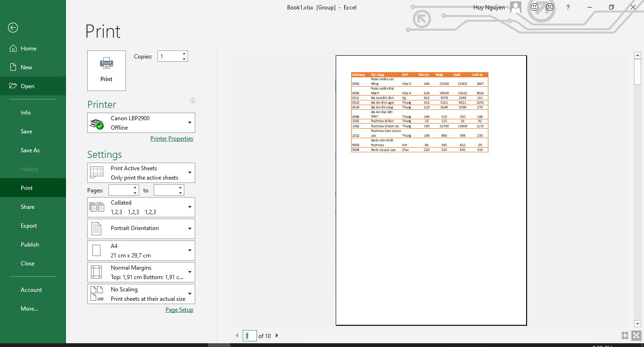Image resolution: width=644 pixels, height=347 pixels.
Task: Open the Printer Properties link
Action: (x=172, y=139)
